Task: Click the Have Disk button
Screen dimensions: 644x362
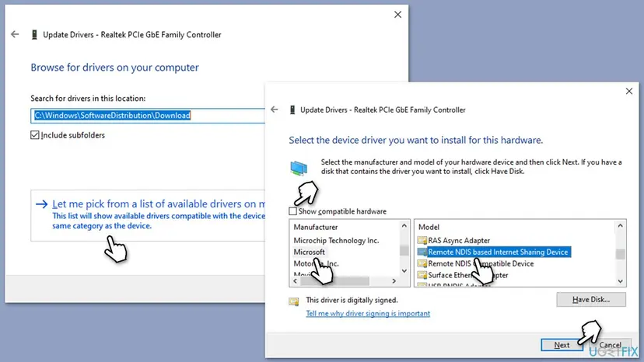Action: point(591,300)
